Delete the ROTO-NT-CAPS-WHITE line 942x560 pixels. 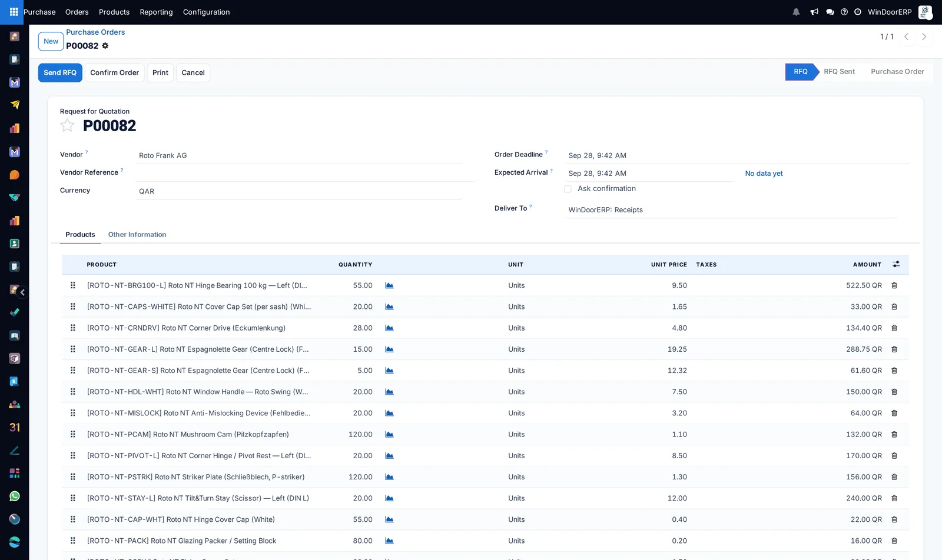894,306
